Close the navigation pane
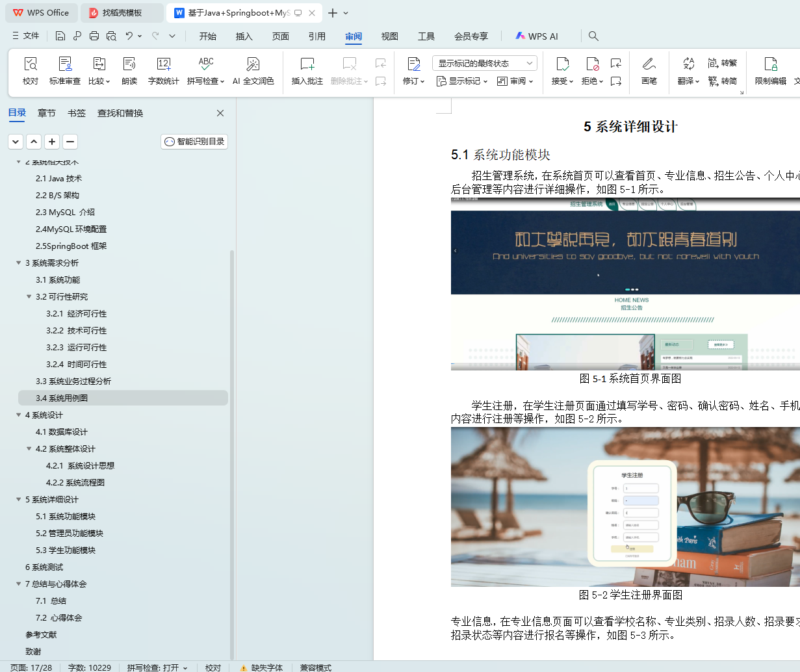 [x=220, y=113]
